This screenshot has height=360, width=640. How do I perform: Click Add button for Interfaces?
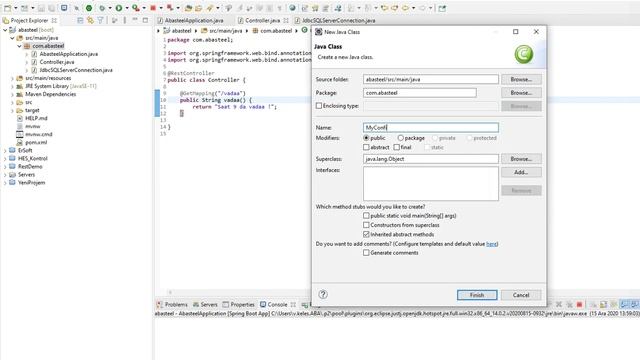point(521,172)
